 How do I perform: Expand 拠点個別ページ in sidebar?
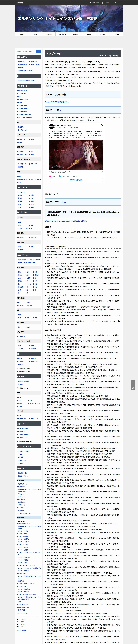point(23,388)
